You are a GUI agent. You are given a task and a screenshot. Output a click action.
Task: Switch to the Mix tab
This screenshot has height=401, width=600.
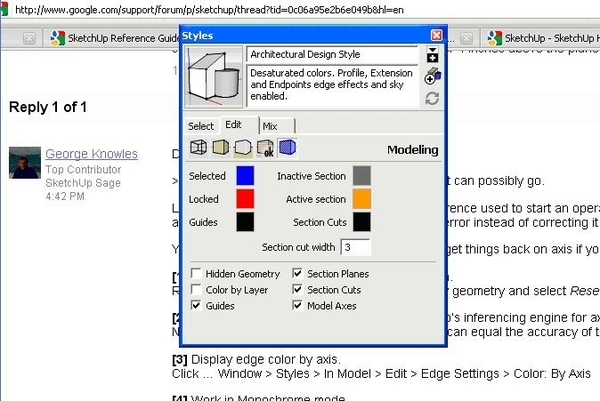(277, 126)
